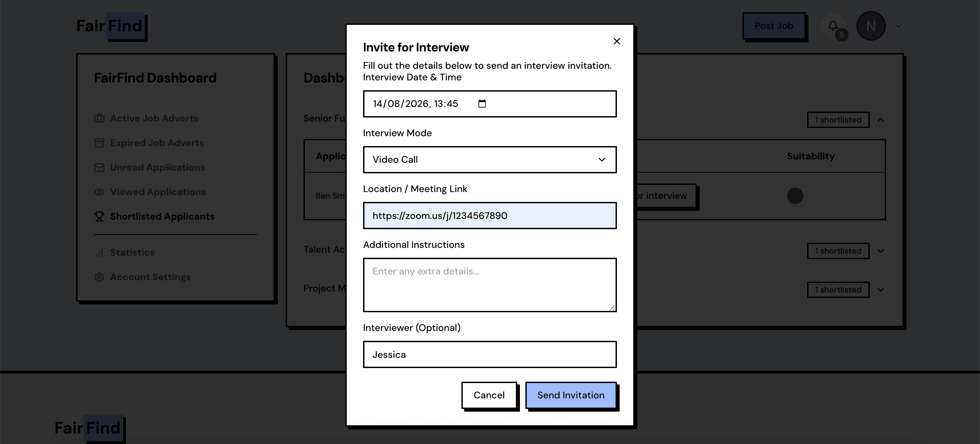Click the bar chart icon for Statistics

(99, 252)
